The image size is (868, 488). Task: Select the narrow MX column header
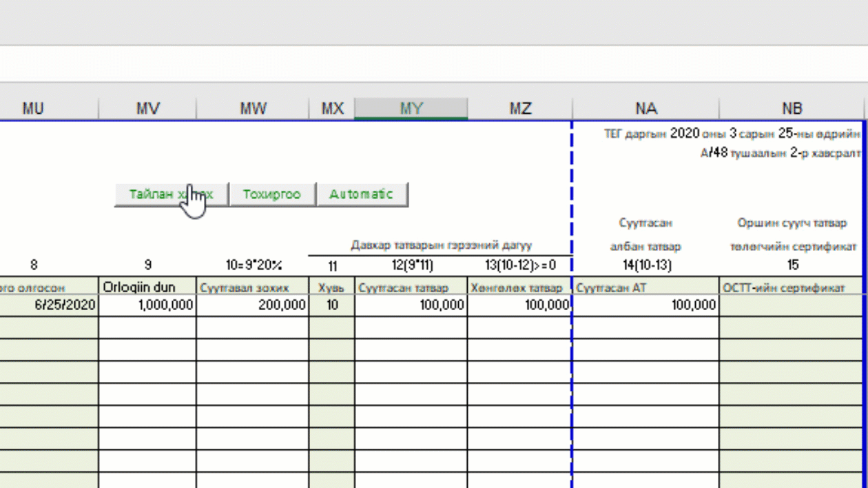(332, 108)
